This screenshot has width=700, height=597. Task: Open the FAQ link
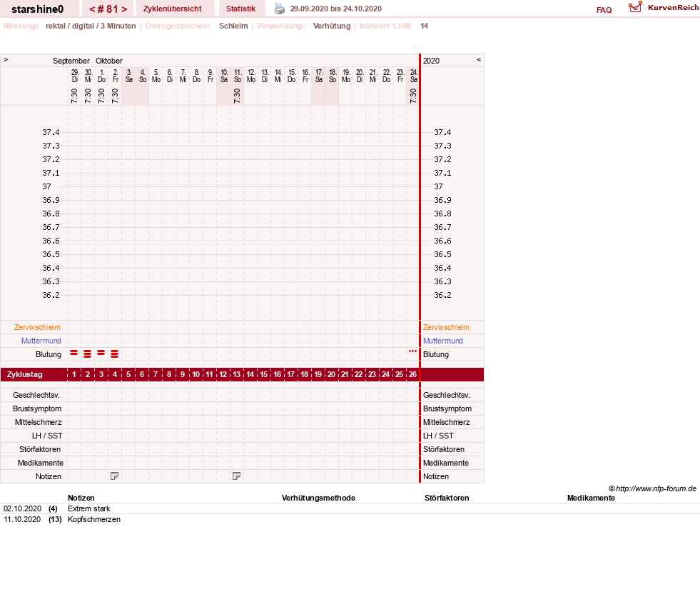click(604, 10)
